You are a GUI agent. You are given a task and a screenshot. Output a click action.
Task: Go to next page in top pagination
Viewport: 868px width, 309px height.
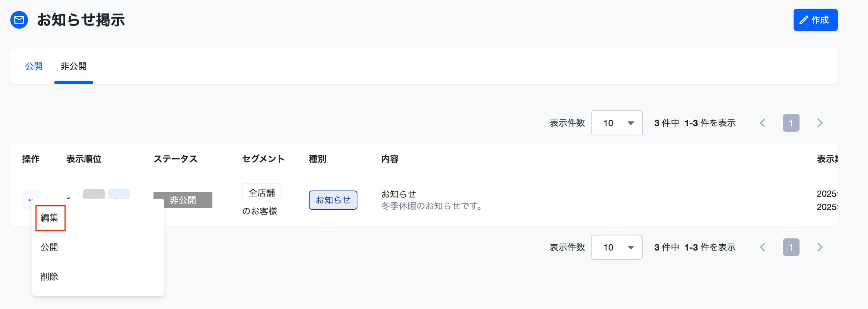(820, 123)
